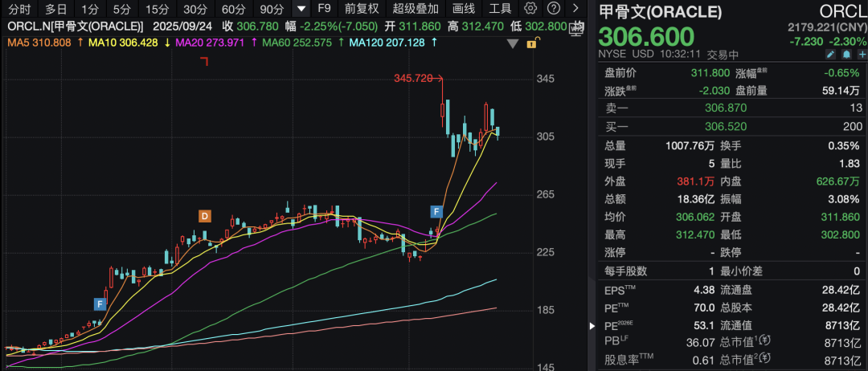Select the 1分 chart period
This screenshot has width=868, height=371.
point(90,8)
